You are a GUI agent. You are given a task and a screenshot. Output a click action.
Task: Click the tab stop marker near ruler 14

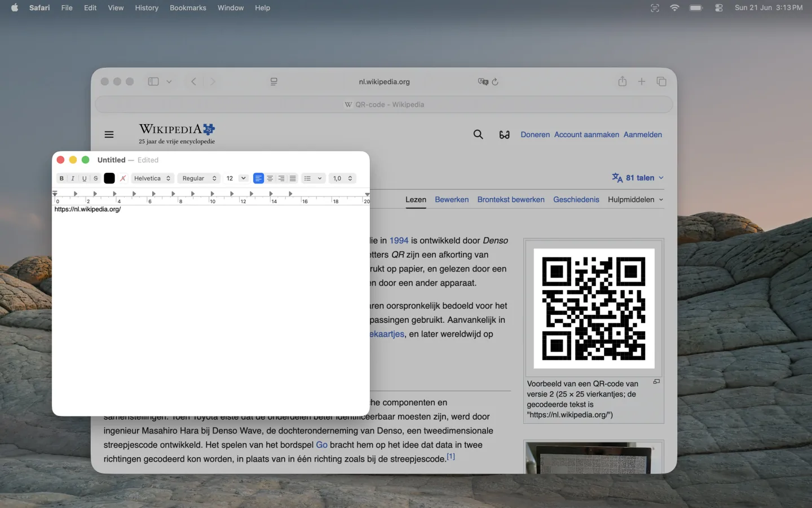click(x=271, y=194)
